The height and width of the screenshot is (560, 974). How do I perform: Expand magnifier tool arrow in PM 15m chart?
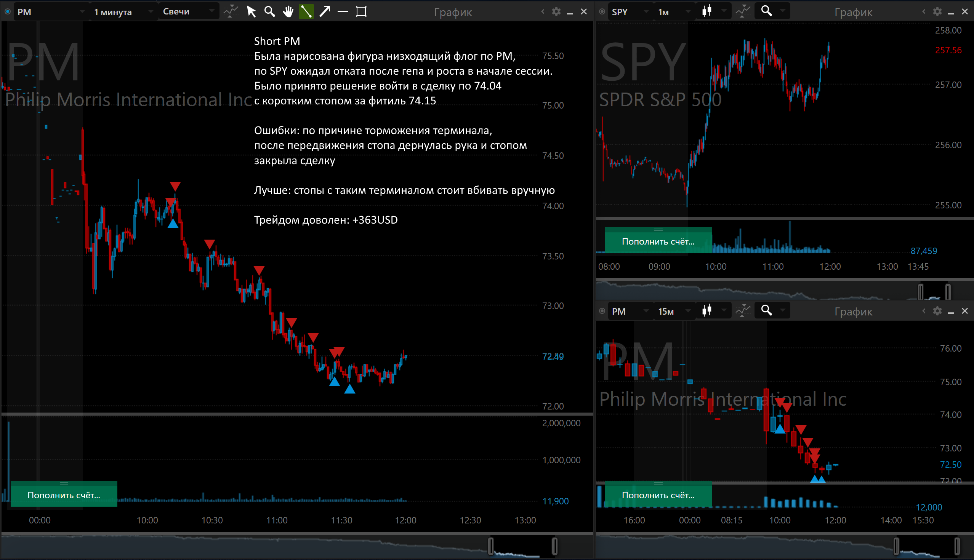tap(783, 311)
